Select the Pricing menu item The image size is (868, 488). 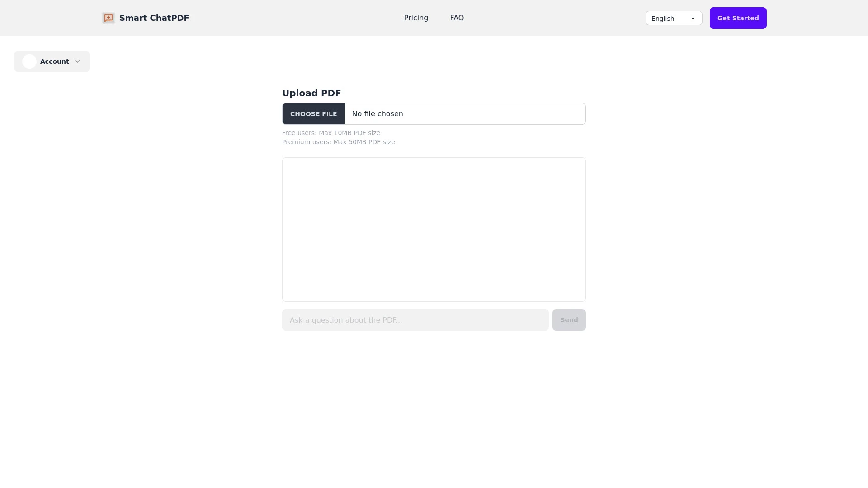415,18
